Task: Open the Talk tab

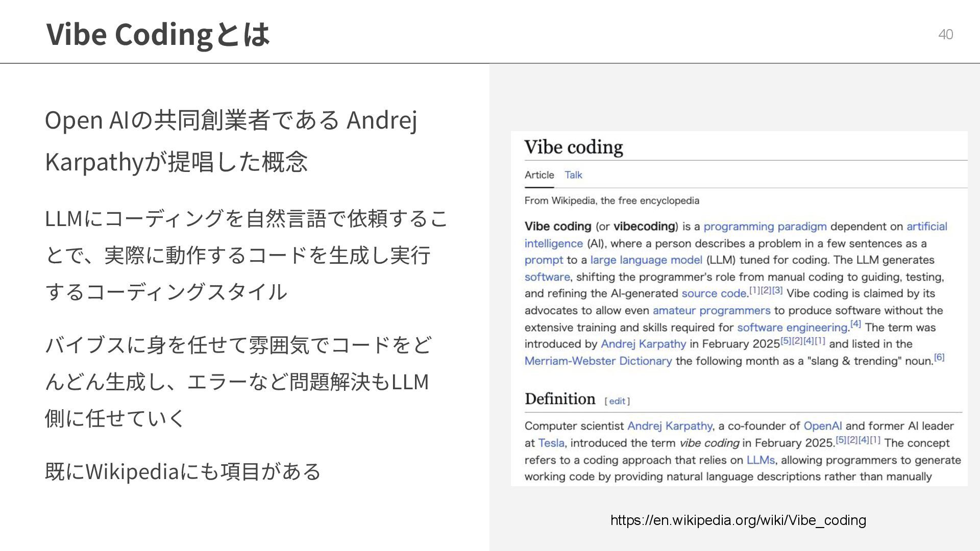Action: [573, 175]
